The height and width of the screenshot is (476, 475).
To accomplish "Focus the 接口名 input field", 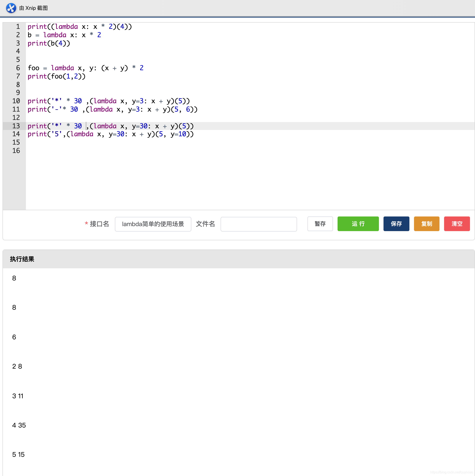I will (153, 224).
